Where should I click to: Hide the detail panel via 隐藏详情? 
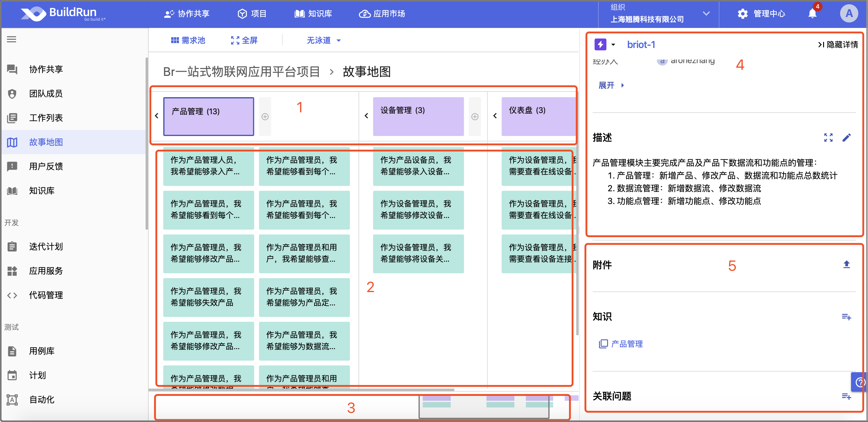click(838, 45)
